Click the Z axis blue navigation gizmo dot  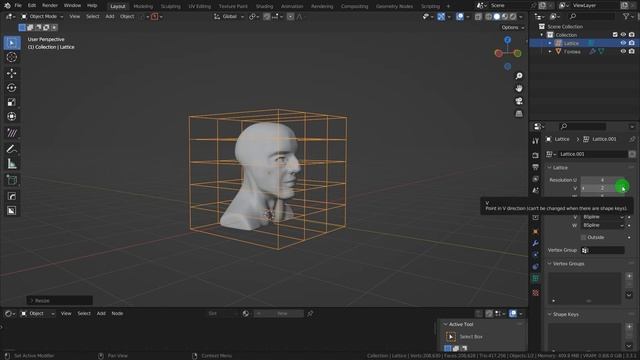(x=507, y=40)
